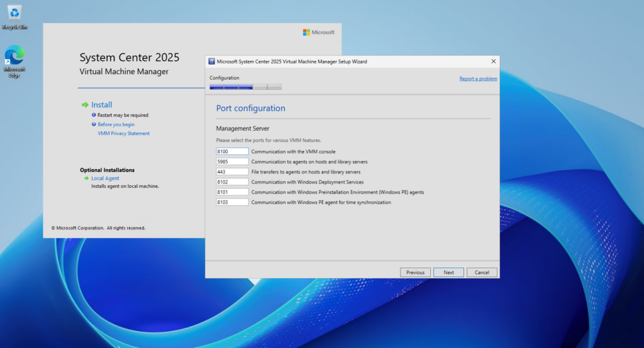The height and width of the screenshot is (348, 644).
Task: Launch Microsoft Edge from the desktop icon
Action: coord(15,61)
